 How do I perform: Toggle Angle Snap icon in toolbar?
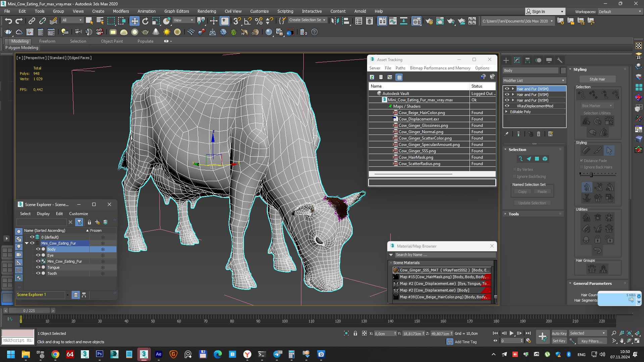(x=248, y=21)
